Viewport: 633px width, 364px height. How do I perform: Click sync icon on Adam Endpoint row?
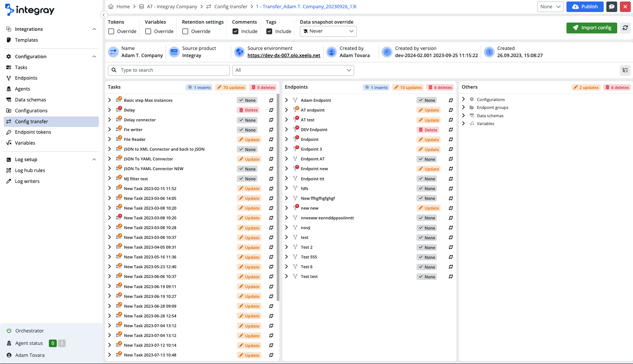451,100
